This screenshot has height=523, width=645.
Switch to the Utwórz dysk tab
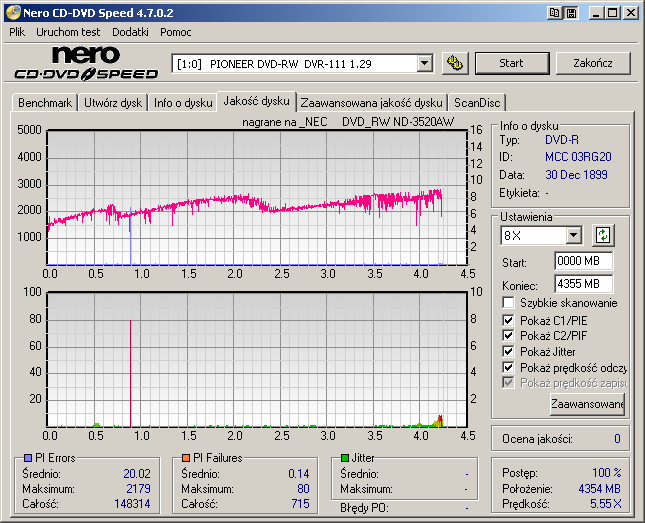(113, 103)
